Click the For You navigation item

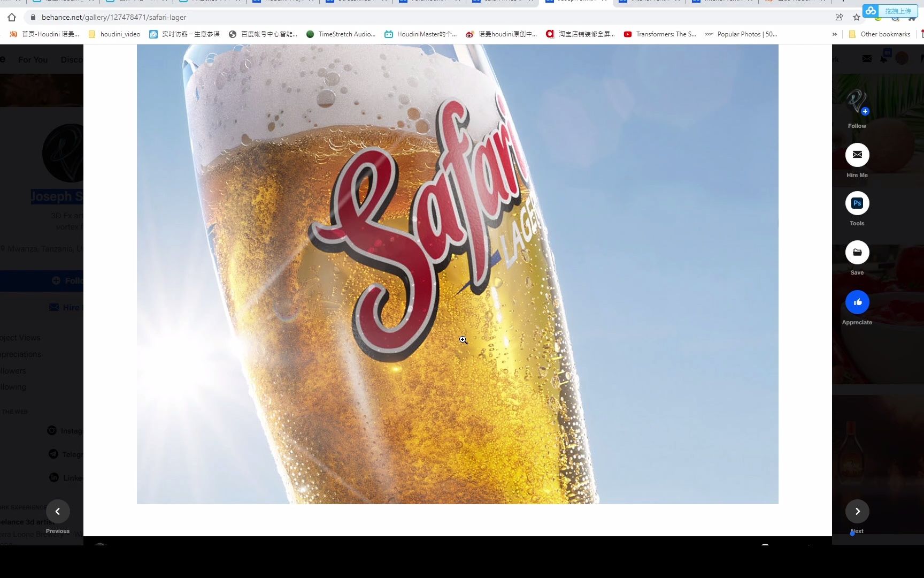pyautogui.click(x=33, y=59)
